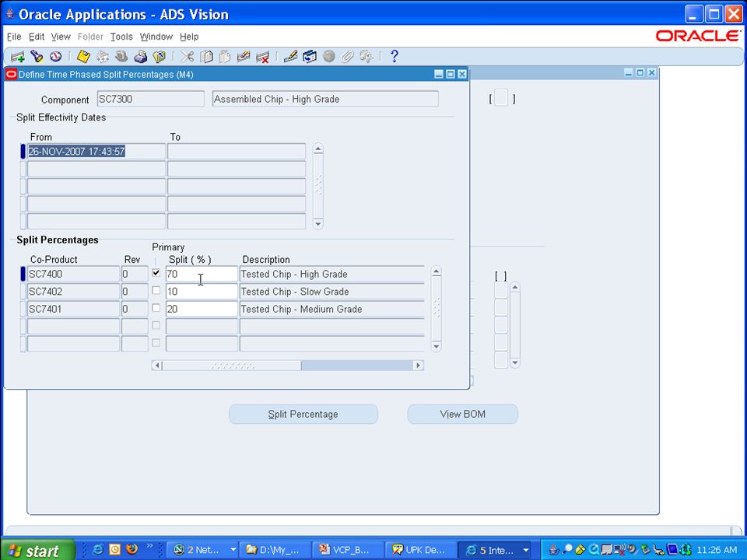Click the Delete Record red X icon

pos(262,57)
